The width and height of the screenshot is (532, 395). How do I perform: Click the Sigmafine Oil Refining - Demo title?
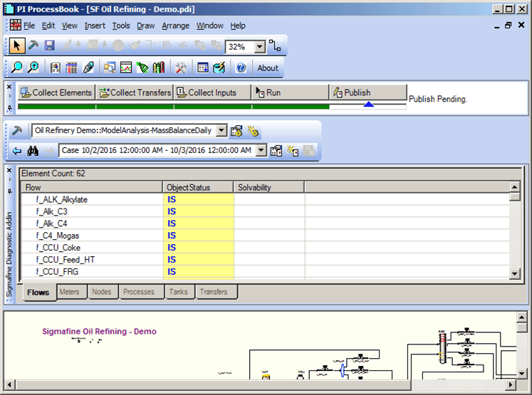[100, 332]
